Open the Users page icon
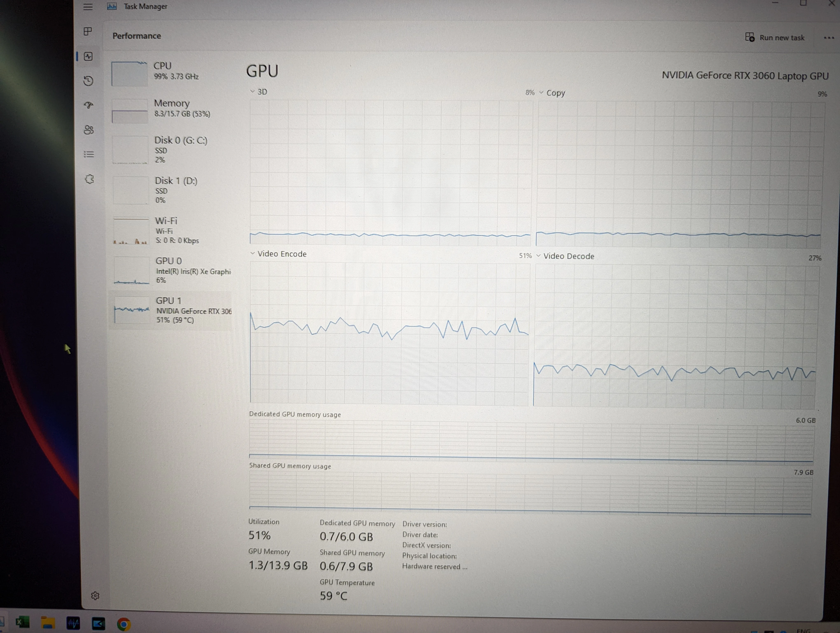Viewport: 840px width, 633px height. click(89, 130)
